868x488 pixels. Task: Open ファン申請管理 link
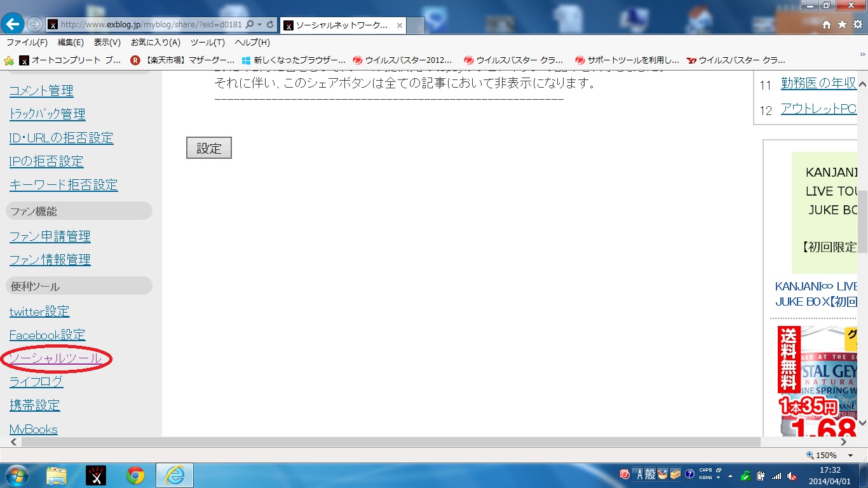[x=50, y=236]
